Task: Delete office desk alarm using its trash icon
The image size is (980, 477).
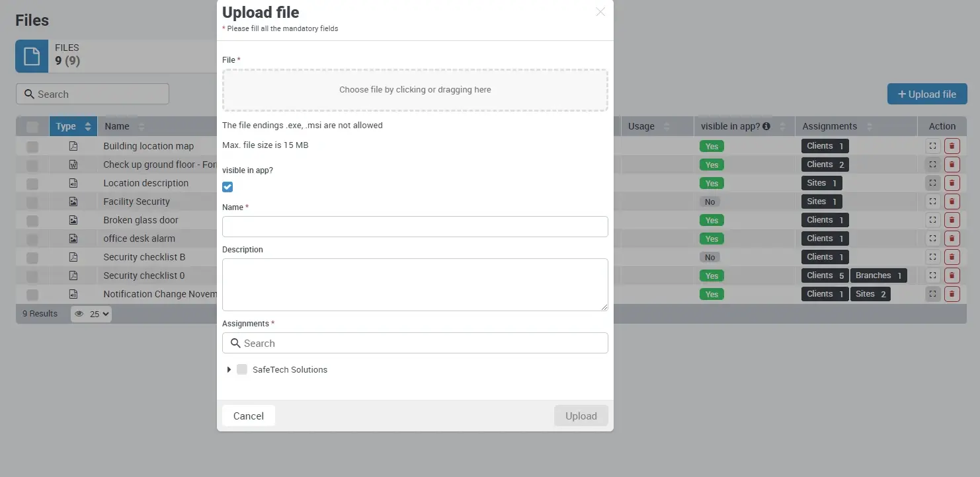Action: click(952, 238)
